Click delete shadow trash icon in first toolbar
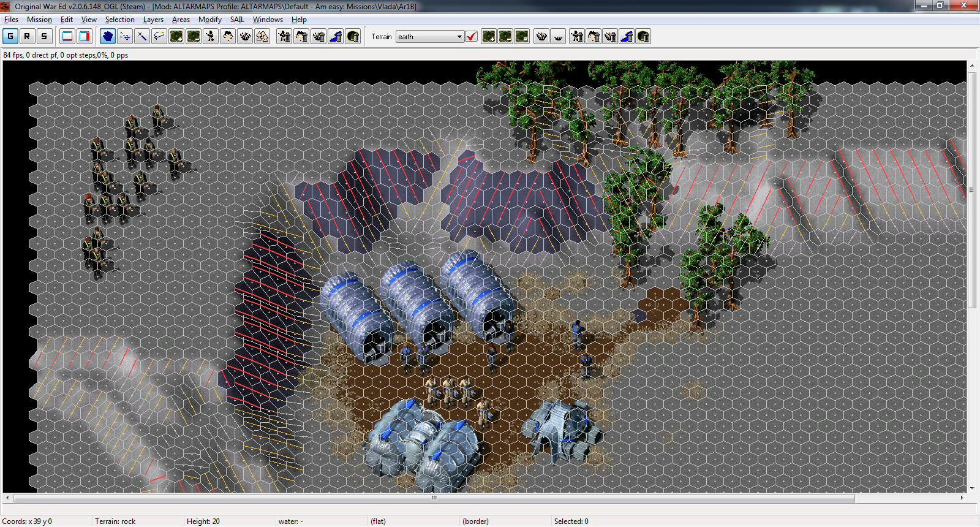This screenshot has height=527, width=980. coord(353,36)
